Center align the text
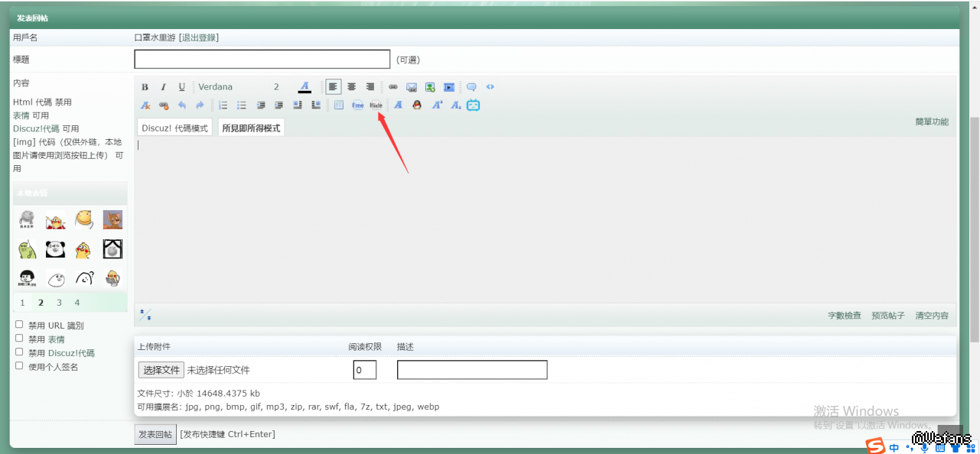 click(352, 87)
